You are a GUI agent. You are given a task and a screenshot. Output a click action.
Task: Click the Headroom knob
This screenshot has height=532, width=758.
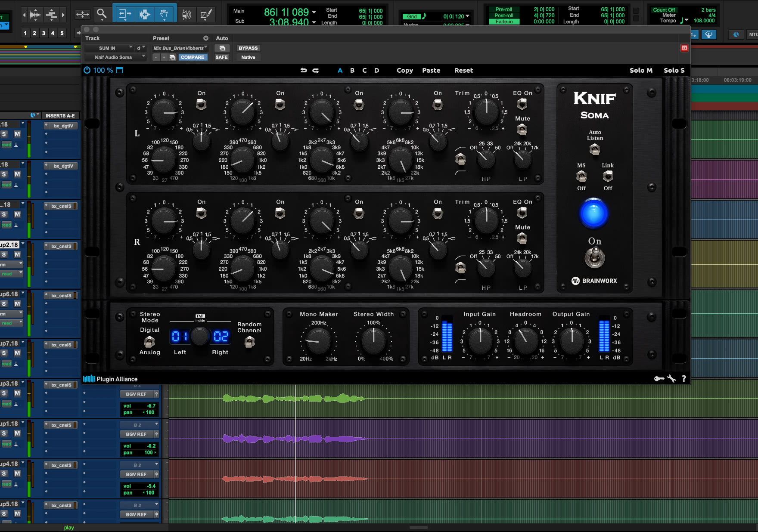pyautogui.click(x=525, y=341)
